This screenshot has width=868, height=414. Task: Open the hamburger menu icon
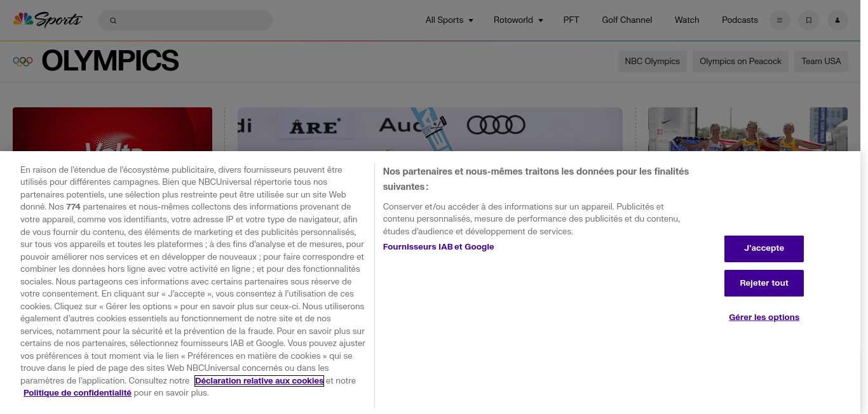pyautogui.click(x=780, y=20)
